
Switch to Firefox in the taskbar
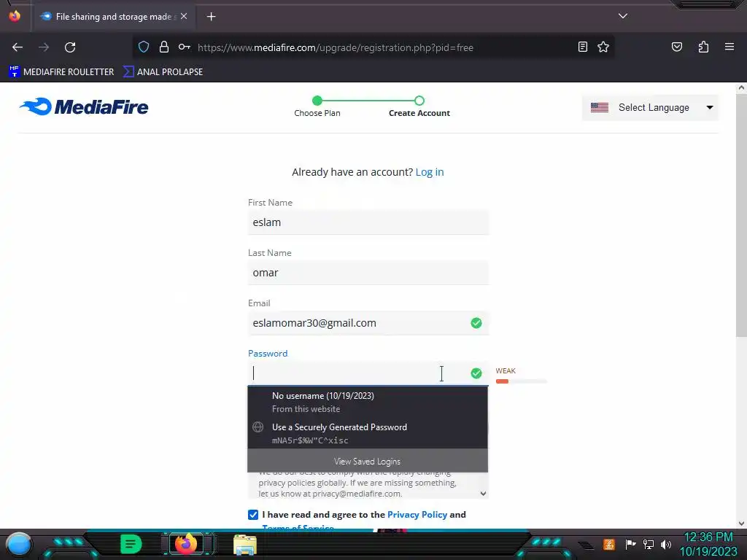[186, 544]
